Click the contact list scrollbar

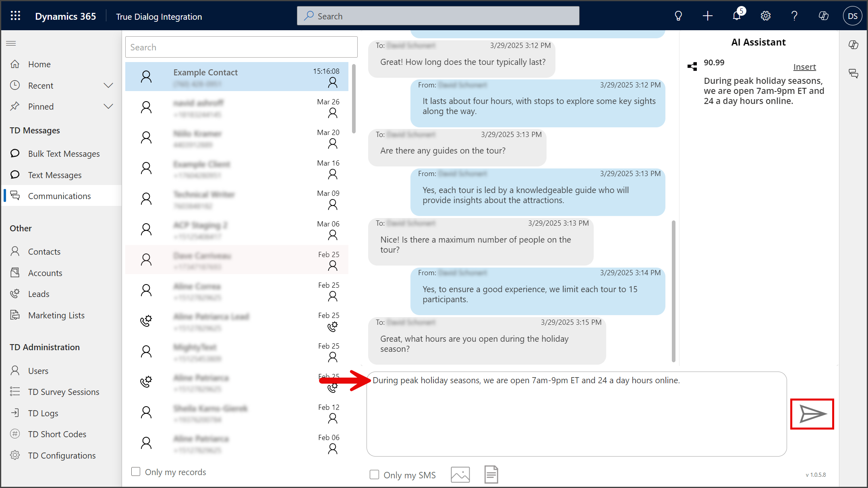(x=354, y=99)
